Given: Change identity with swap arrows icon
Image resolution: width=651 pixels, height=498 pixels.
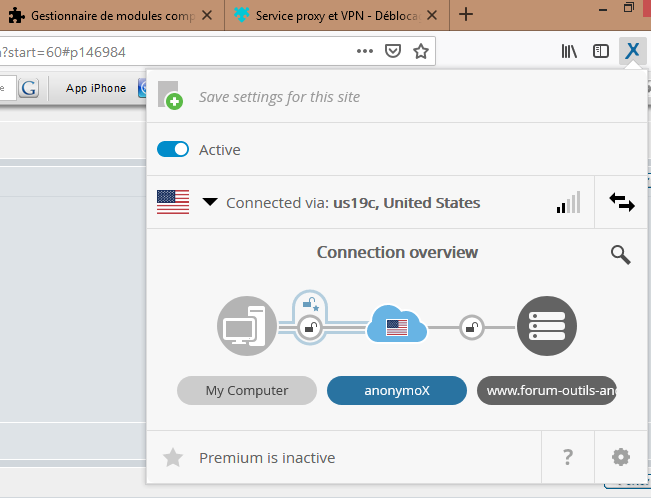Looking at the screenshot, I should (x=622, y=202).
